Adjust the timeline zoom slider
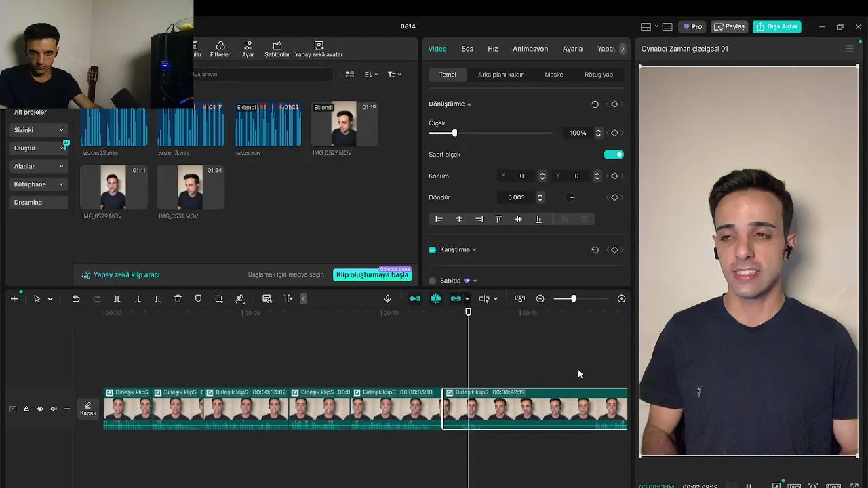The height and width of the screenshot is (488, 868). [x=574, y=299]
